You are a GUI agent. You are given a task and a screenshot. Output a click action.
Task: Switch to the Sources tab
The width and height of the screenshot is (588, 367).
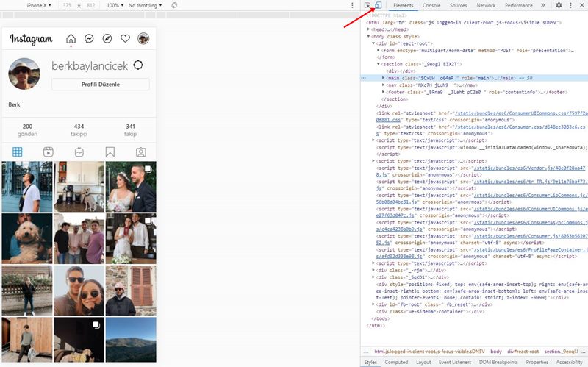[458, 5]
